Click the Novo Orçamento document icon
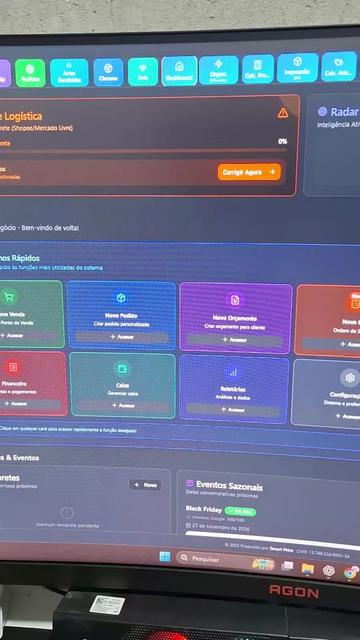 pos(235,300)
